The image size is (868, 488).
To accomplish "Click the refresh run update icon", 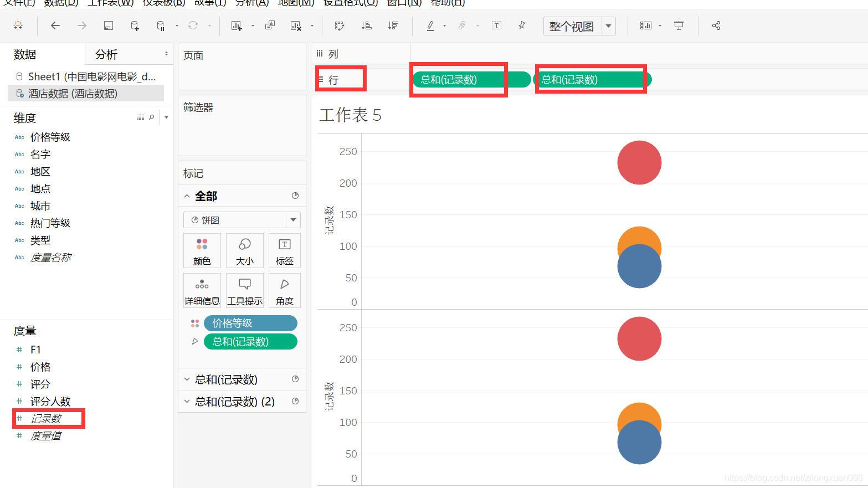I will tap(193, 25).
